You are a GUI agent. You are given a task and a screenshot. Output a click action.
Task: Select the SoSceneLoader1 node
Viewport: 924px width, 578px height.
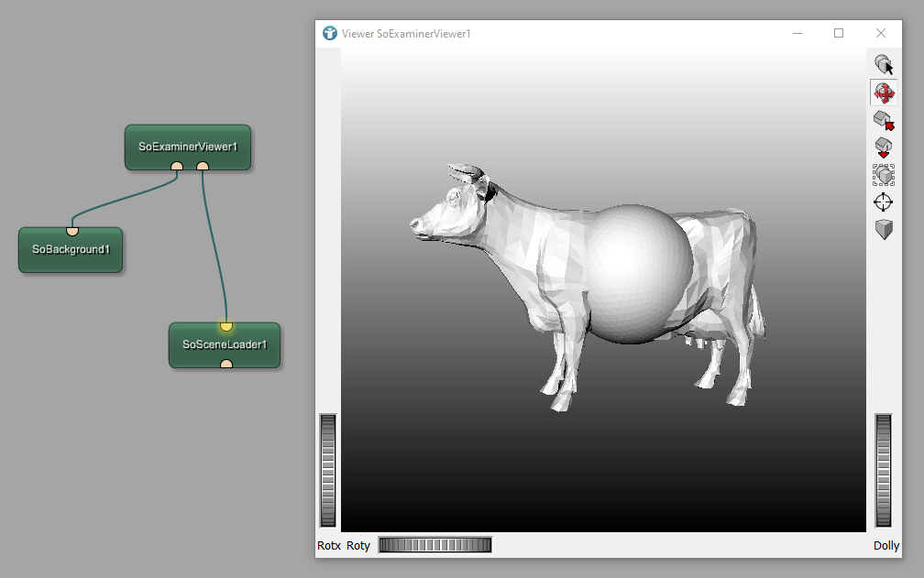point(225,345)
